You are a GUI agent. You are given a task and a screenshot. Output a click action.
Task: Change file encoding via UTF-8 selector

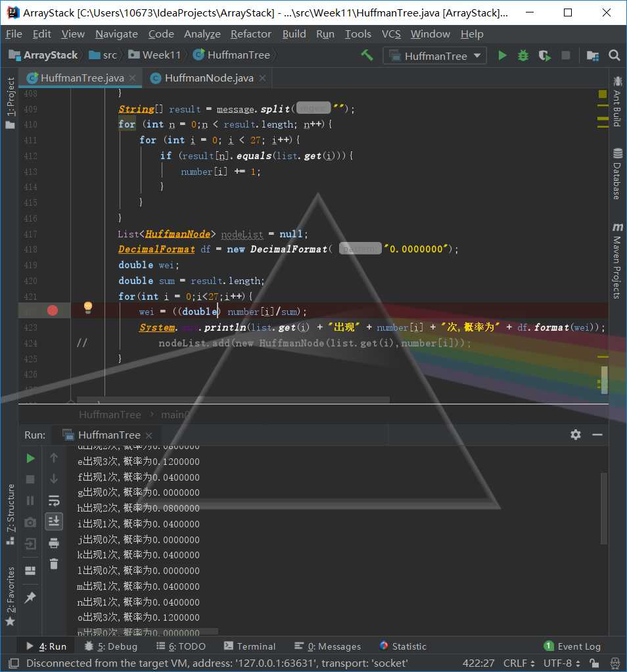(562, 663)
